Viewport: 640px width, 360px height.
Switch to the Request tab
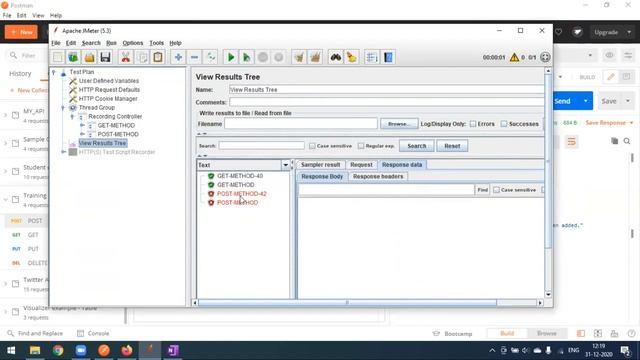tap(361, 164)
